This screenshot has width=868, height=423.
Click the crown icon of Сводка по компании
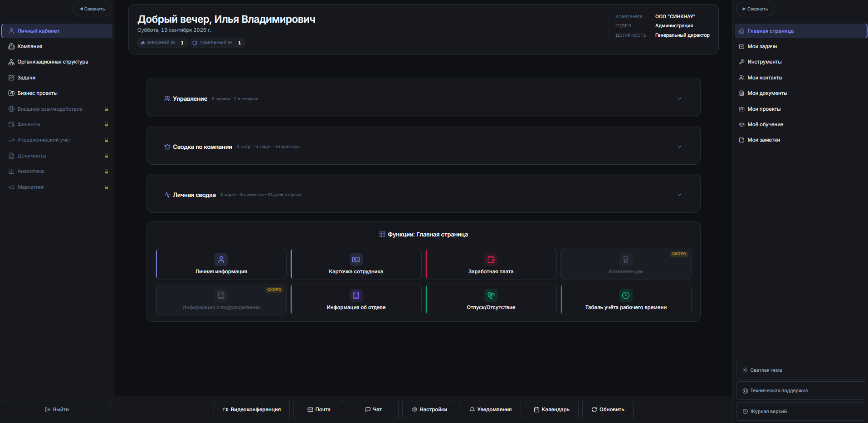167,147
